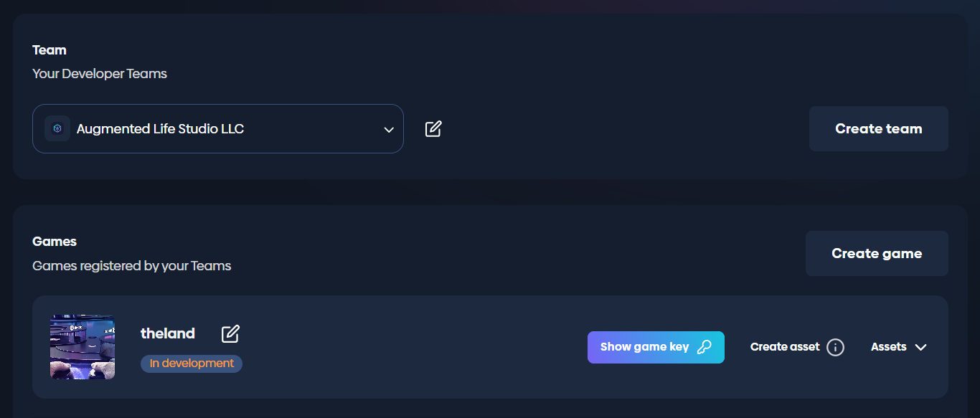The height and width of the screenshot is (418, 980).
Task: Click the Team section heading
Action: point(50,50)
